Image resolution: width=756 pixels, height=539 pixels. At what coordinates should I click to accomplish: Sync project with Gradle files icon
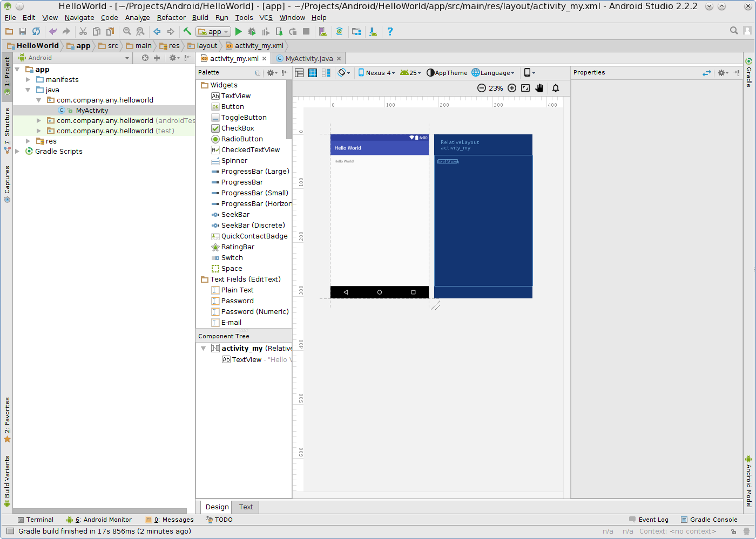[339, 31]
